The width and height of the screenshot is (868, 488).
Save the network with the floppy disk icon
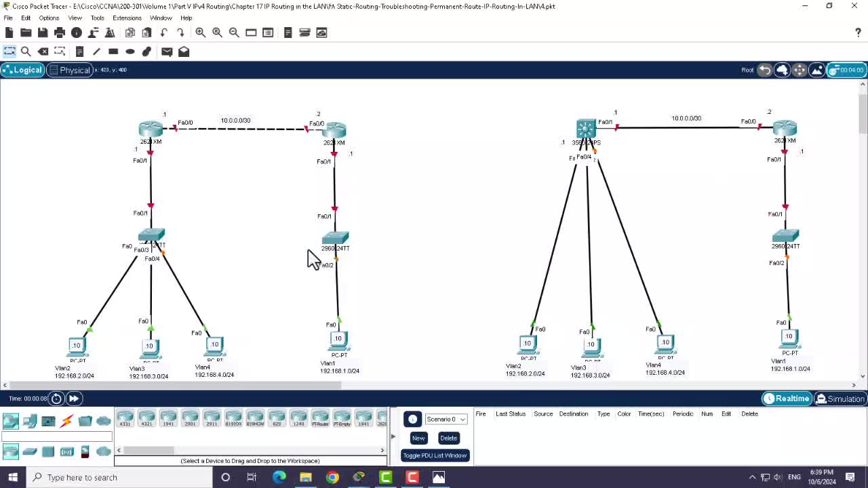[x=43, y=33]
